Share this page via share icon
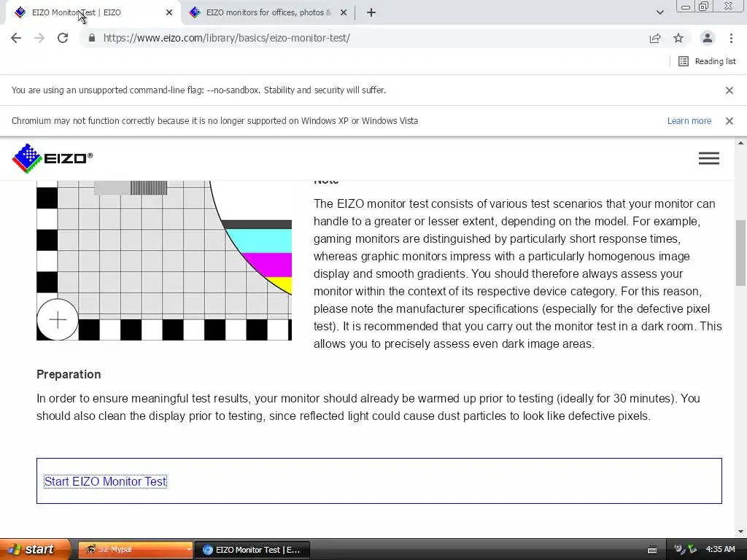This screenshot has width=747, height=560. (655, 38)
